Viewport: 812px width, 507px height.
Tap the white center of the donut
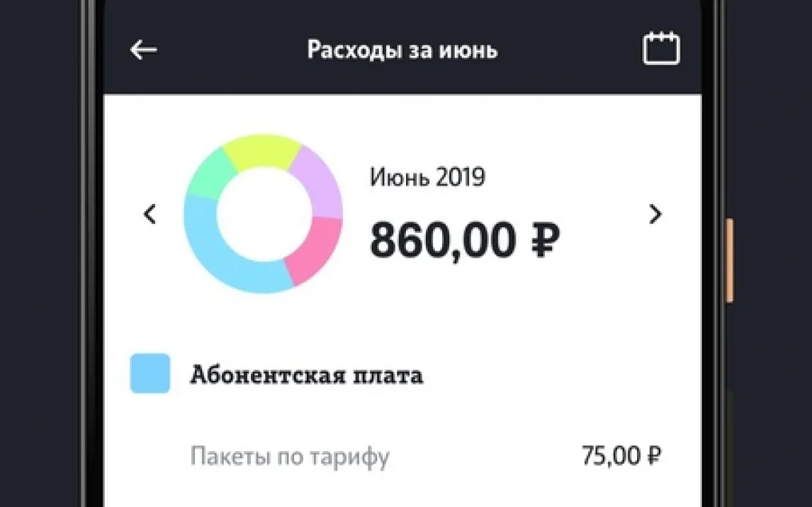tap(263, 212)
